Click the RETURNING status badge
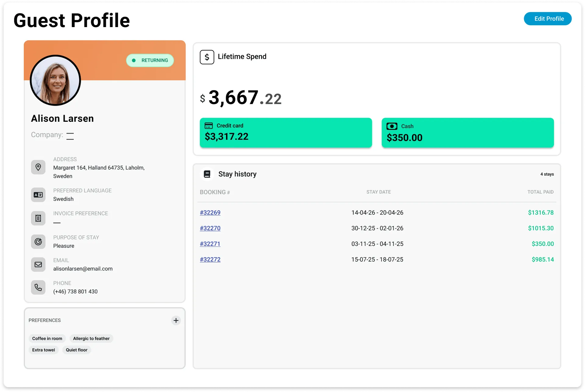The image size is (585, 392). coord(150,60)
